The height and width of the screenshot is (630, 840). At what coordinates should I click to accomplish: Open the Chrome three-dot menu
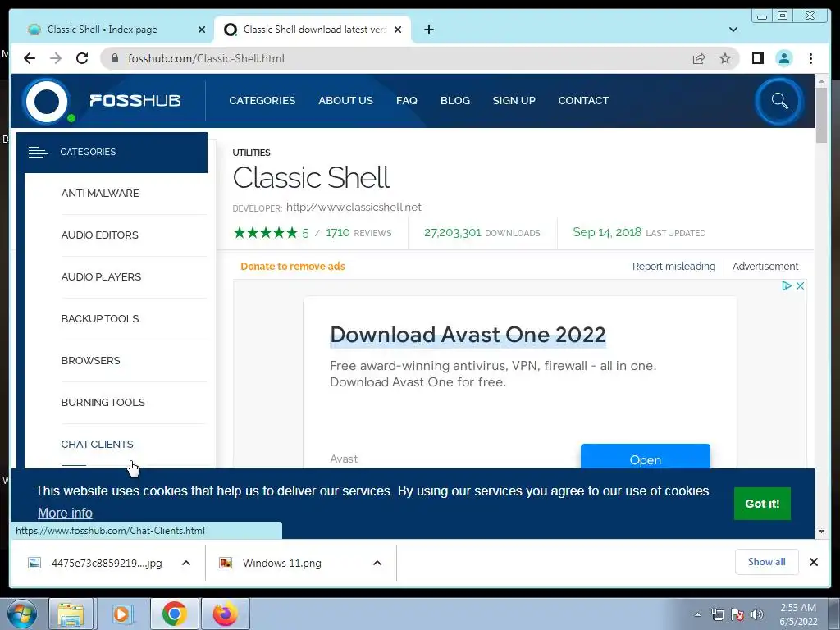(810, 58)
